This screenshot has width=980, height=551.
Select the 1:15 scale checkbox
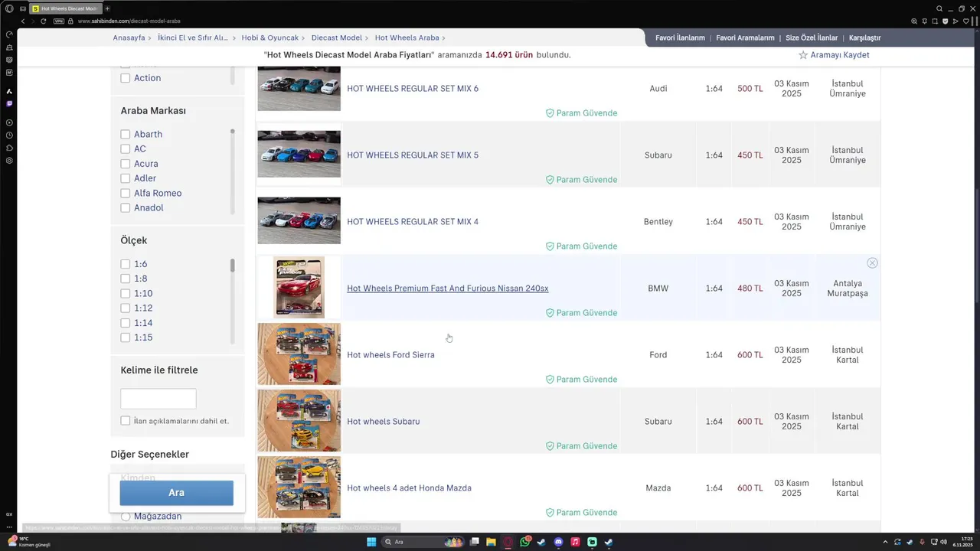click(x=126, y=337)
